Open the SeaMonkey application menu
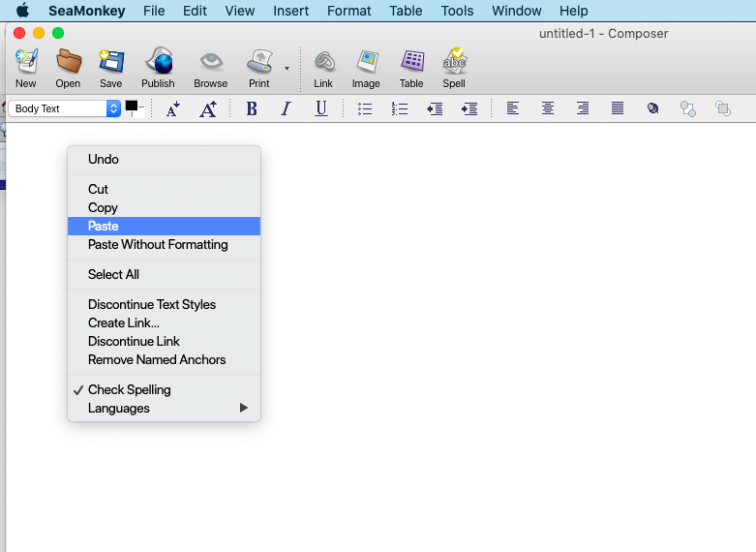 pyautogui.click(x=87, y=11)
